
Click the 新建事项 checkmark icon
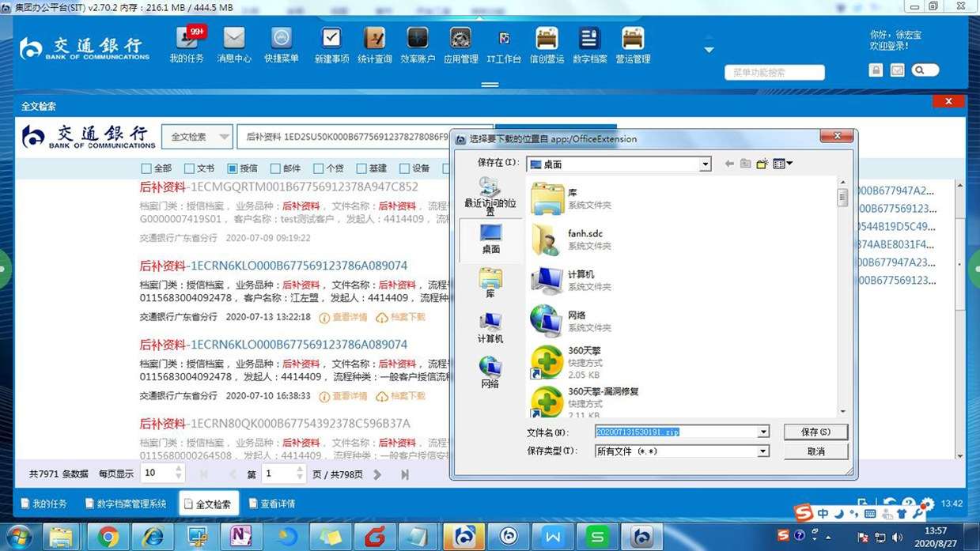click(x=331, y=43)
